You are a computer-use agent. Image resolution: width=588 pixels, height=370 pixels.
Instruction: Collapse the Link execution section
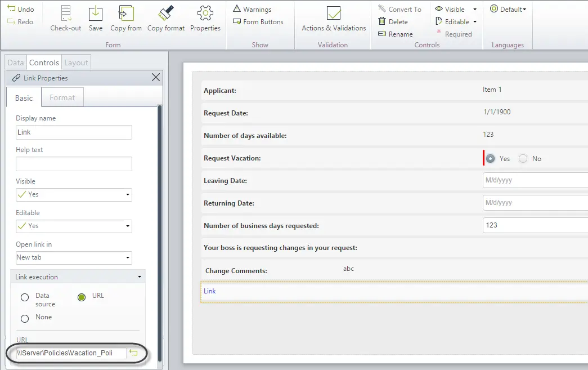tap(140, 277)
